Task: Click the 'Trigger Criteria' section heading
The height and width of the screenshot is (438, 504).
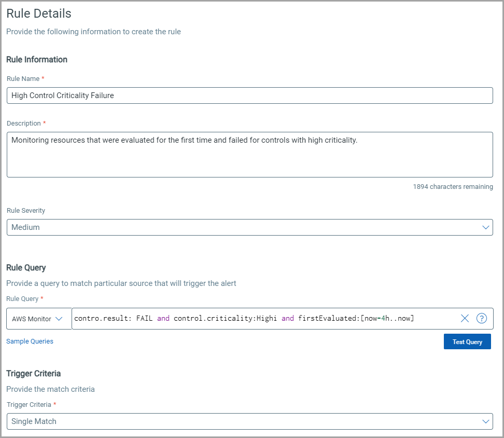Action: coord(33,373)
